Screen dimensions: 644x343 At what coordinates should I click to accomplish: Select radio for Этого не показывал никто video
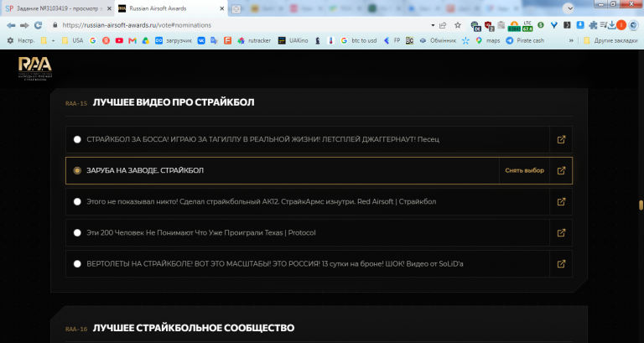[77, 202]
